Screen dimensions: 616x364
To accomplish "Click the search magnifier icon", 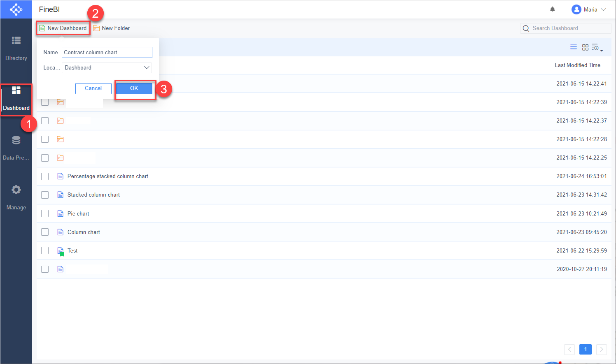I will [x=526, y=28].
